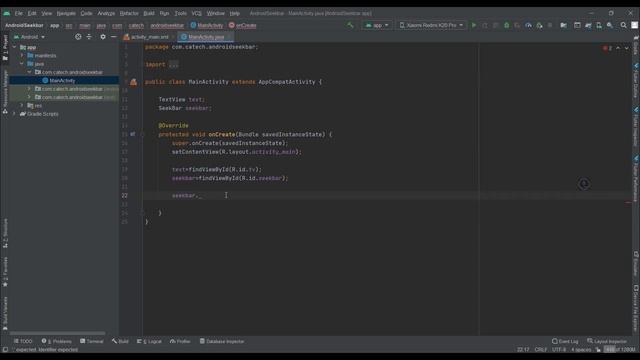Open Structure side tab
The height and width of the screenshot is (360, 640).
pyautogui.click(x=5, y=233)
